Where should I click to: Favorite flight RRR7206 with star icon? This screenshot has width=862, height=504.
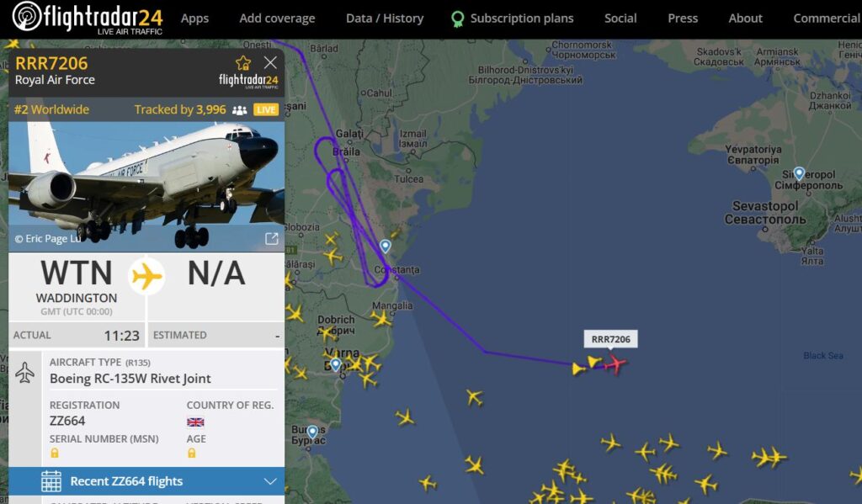pos(243,62)
